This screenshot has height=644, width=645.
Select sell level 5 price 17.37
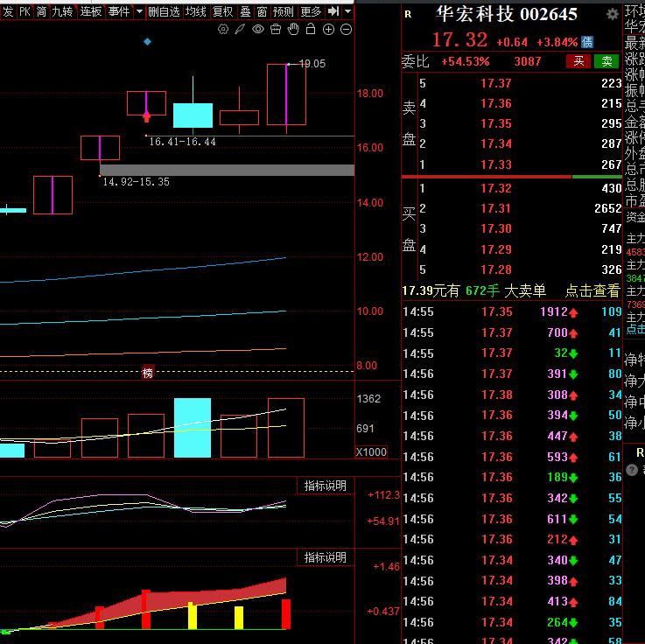[x=496, y=83]
